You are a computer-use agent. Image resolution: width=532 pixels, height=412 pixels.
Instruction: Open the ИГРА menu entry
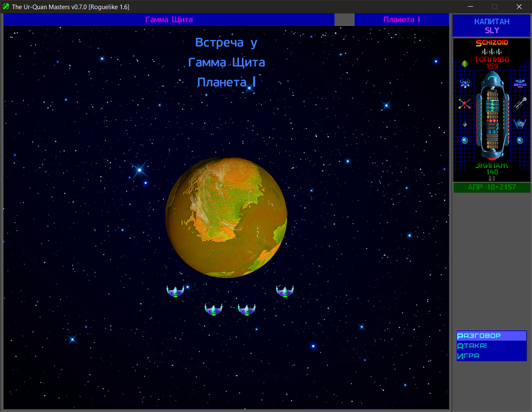pyautogui.click(x=491, y=356)
